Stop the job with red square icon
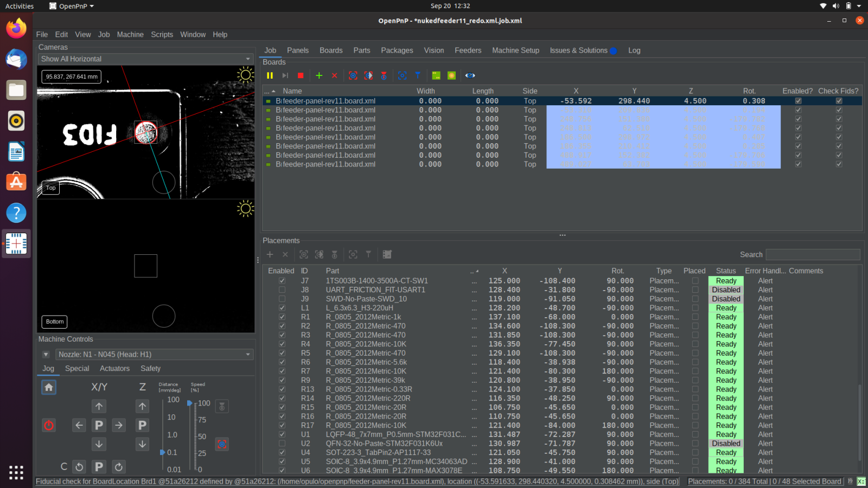 (301, 75)
